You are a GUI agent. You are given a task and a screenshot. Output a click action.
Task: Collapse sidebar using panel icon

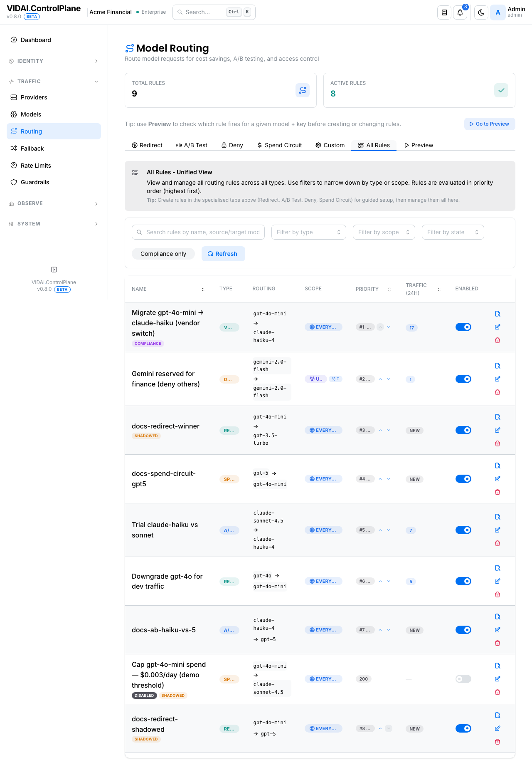[54, 270]
